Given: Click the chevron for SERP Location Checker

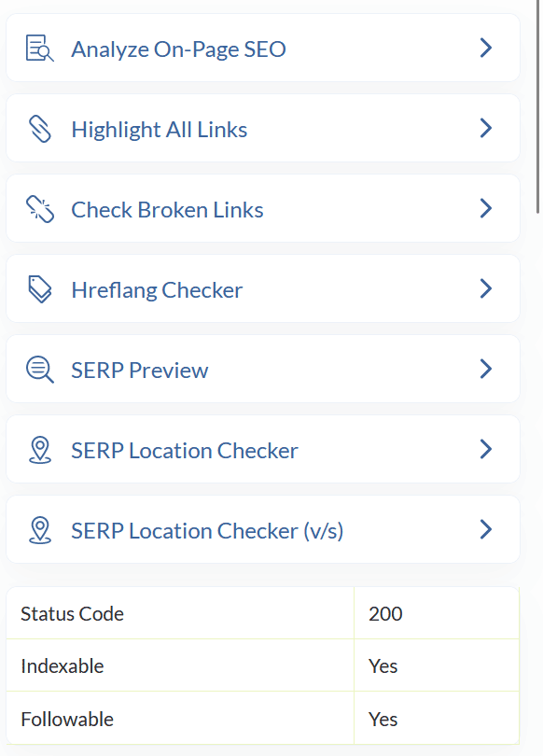Looking at the screenshot, I should (486, 449).
